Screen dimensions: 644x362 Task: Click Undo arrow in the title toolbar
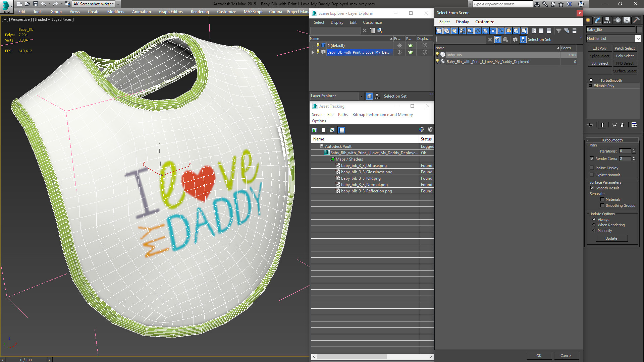point(44,4)
